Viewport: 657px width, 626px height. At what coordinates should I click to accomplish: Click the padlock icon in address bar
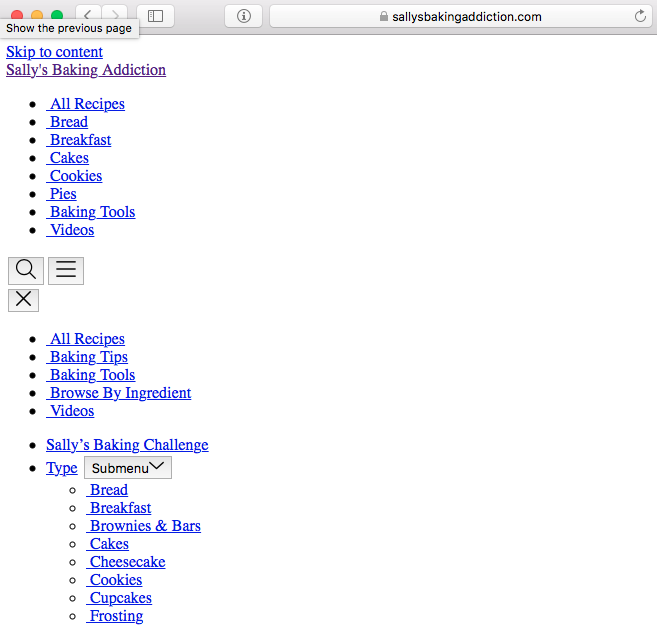[x=383, y=16]
